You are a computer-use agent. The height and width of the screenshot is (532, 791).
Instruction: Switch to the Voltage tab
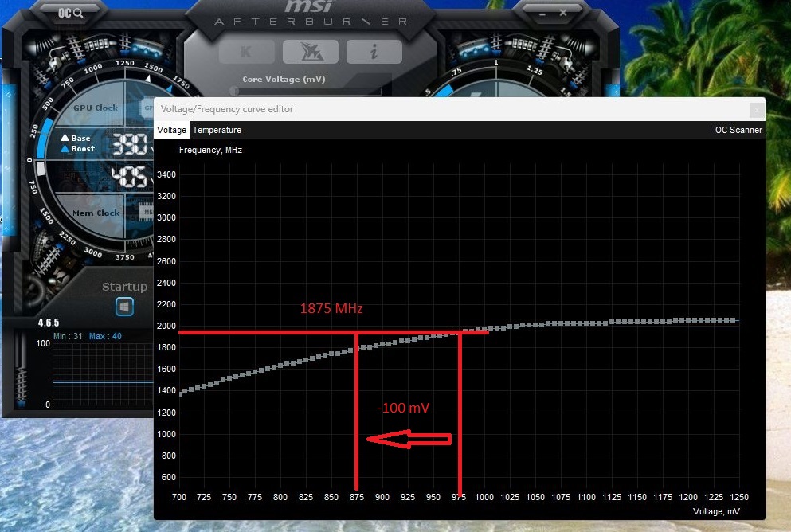(171, 130)
